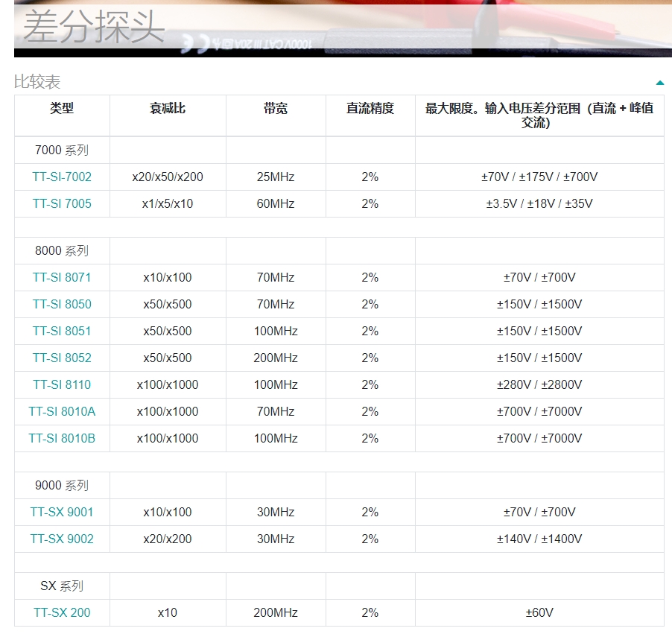
Task: Select the TT-SI 8051 link
Action: tap(62, 331)
